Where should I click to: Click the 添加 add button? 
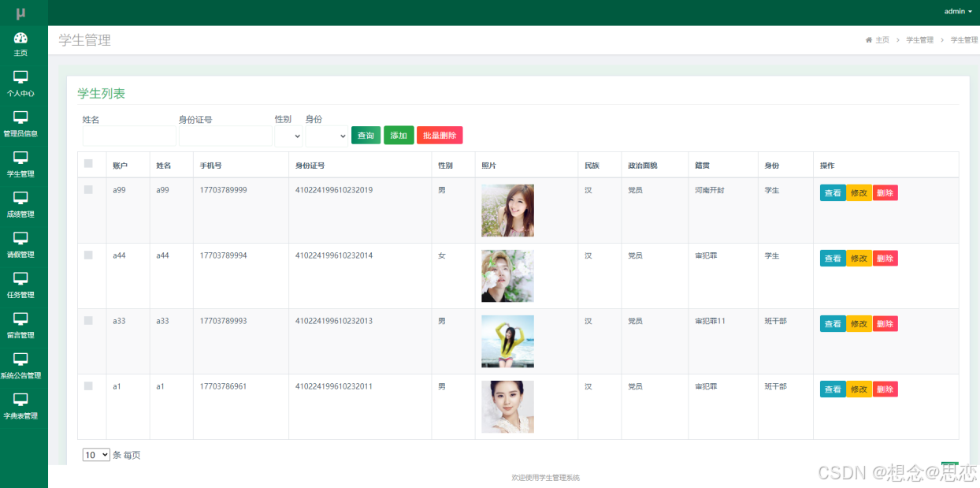399,136
